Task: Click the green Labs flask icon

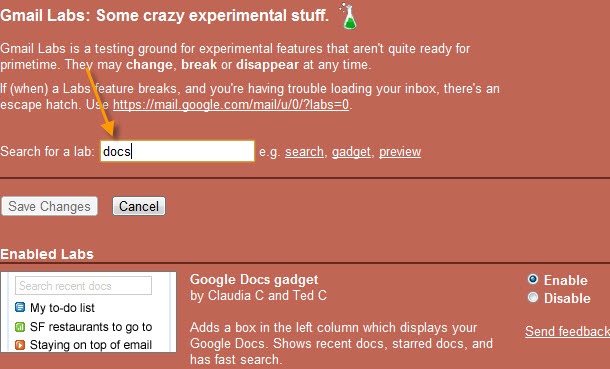Action: [349, 16]
